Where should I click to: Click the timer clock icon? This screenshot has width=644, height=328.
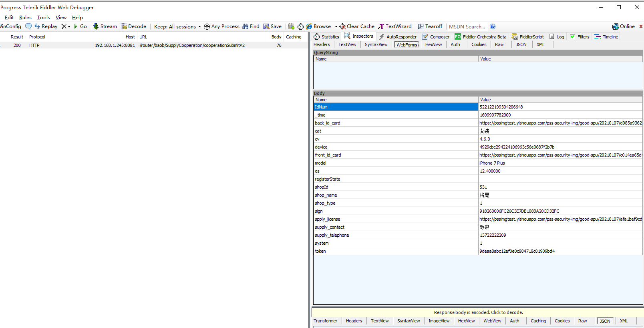300,26
